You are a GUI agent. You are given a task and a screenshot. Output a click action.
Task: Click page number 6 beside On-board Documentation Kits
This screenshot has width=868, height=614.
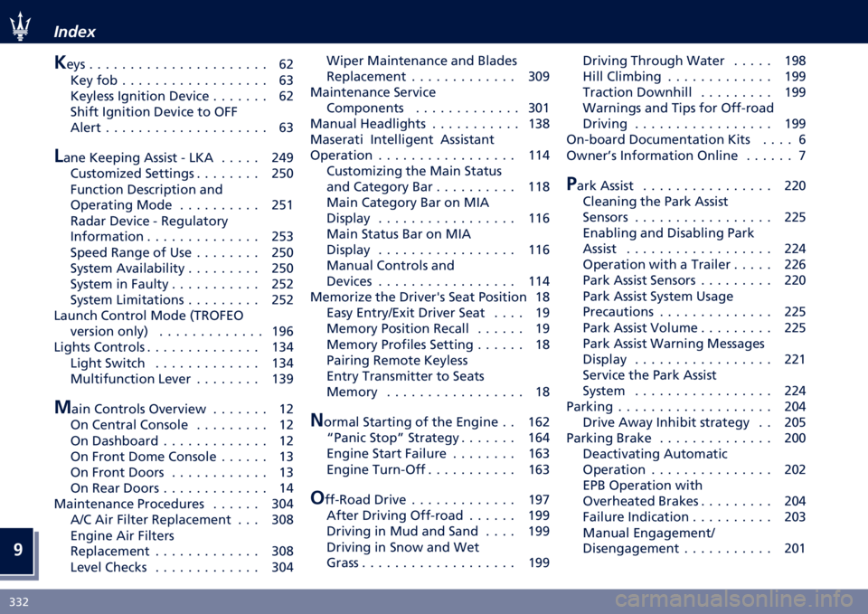point(802,140)
